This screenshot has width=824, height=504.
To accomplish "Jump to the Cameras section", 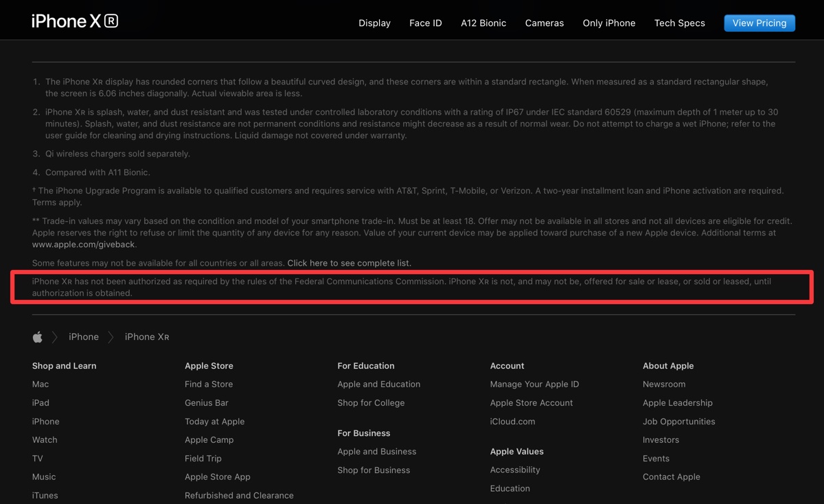I will (x=545, y=23).
